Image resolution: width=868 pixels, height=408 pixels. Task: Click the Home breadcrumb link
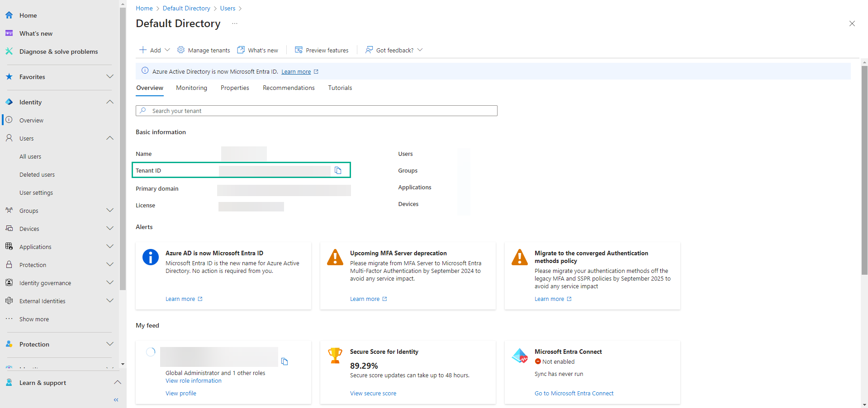point(144,8)
